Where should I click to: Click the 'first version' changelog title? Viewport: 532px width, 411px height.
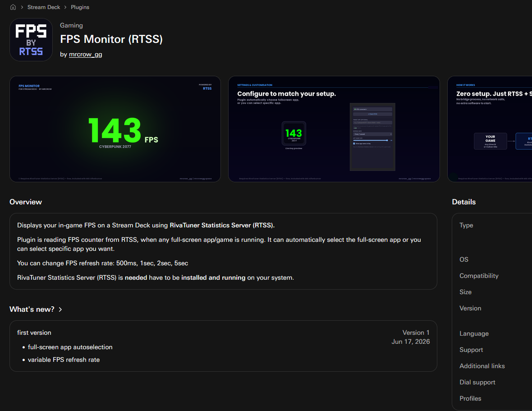click(34, 333)
